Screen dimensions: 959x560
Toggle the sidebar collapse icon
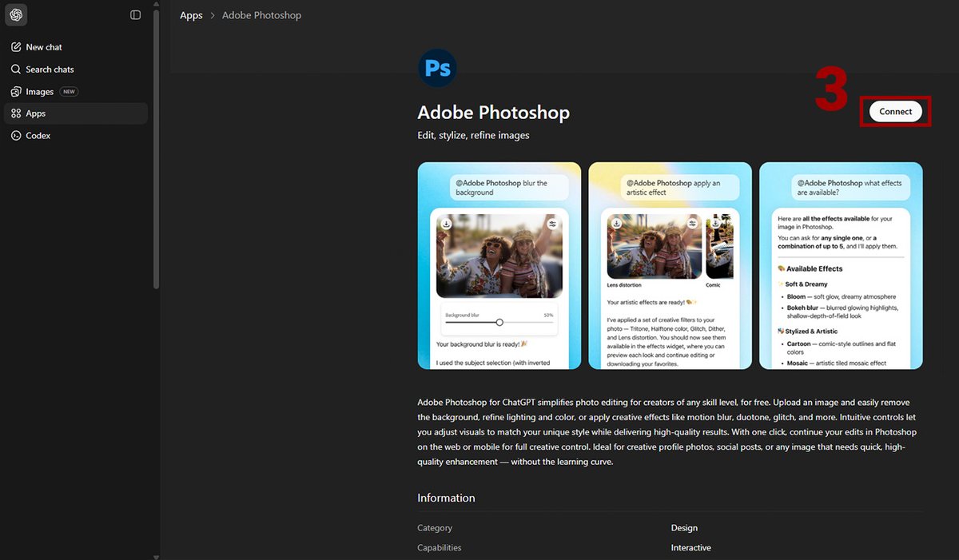point(136,14)
